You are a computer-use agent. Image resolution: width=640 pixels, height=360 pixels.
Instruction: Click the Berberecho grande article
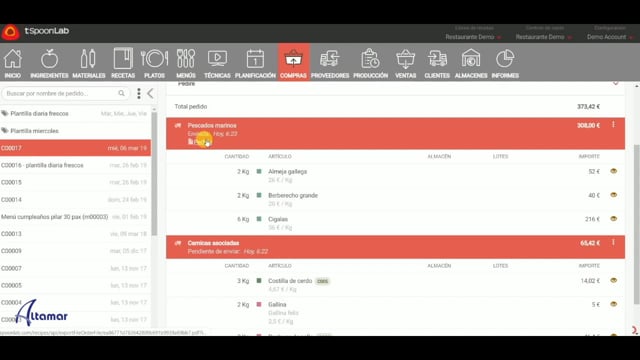(293, 196)
